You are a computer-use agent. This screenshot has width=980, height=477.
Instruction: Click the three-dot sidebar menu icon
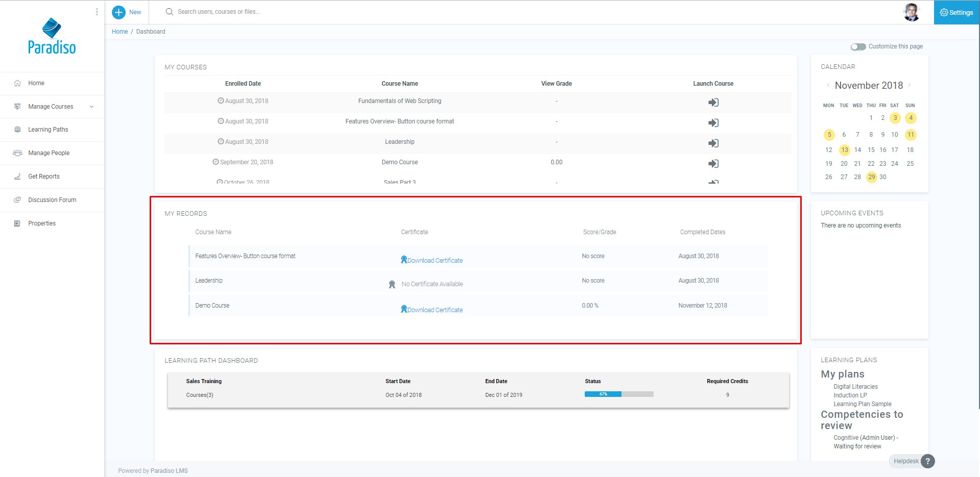tap(97, 12)
